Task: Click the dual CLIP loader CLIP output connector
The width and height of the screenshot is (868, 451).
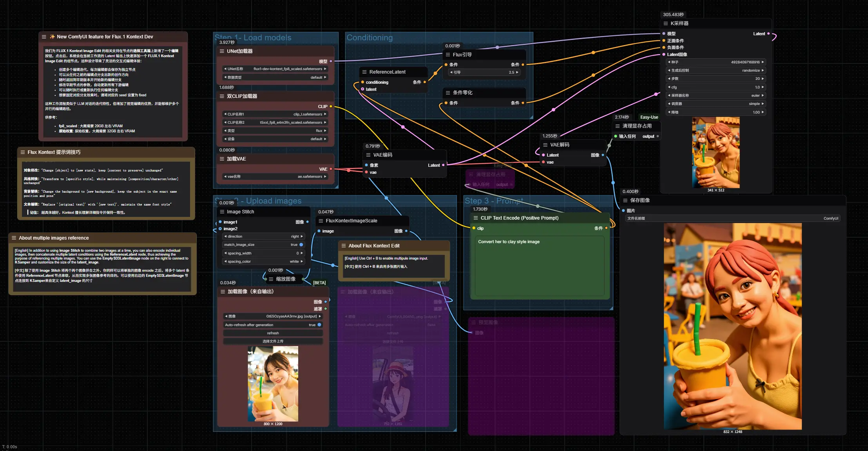Action: click(x=331, y=106)
